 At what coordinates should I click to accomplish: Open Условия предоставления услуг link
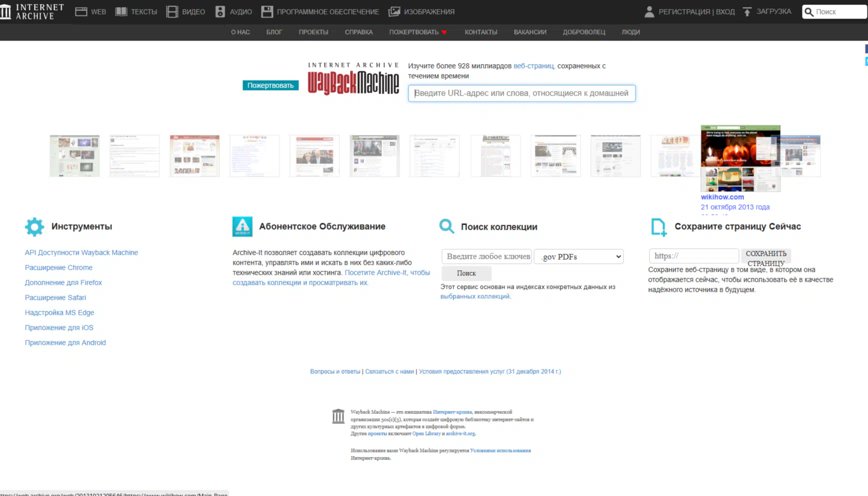click(x=490, y=372)
